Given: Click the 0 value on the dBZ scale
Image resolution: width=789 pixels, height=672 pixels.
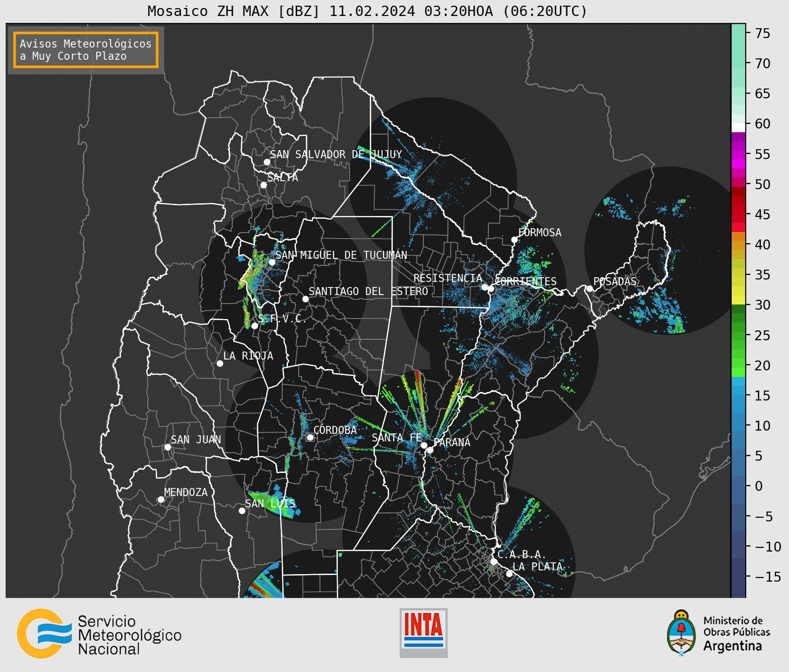Looking at the screenshot, I should (759, 486).
